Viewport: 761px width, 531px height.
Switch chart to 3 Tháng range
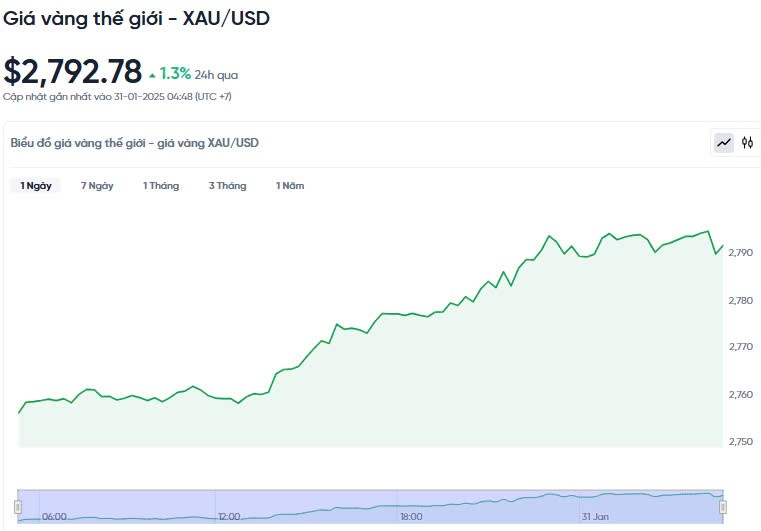[x=227, y=186]
